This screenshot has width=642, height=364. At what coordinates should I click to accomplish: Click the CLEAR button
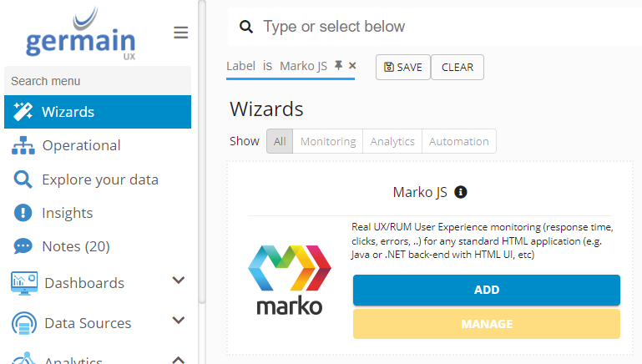click(x=457, y=68)
